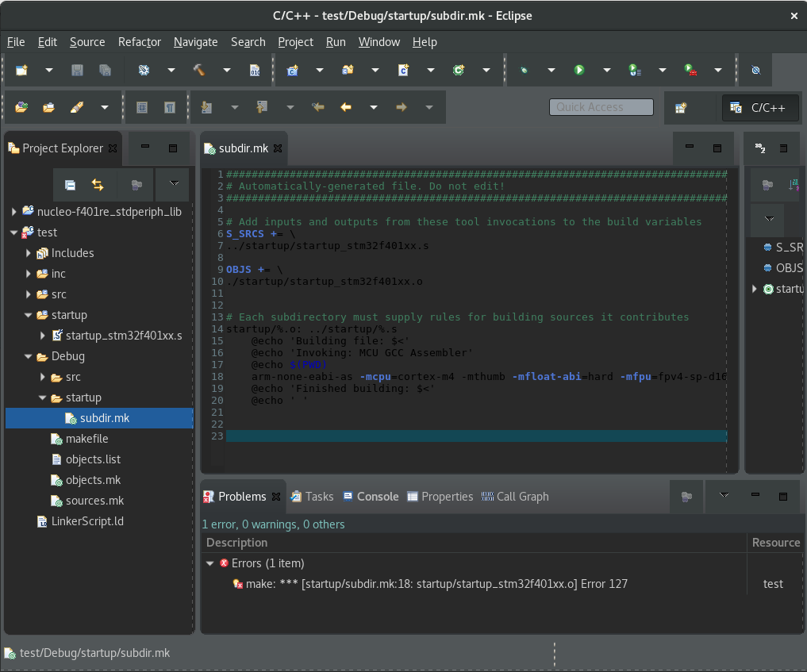Image resolution: width=807 pixels, height=672 pixels.
Task: Click the New C/C++ project icon
Action: (292, 70)
